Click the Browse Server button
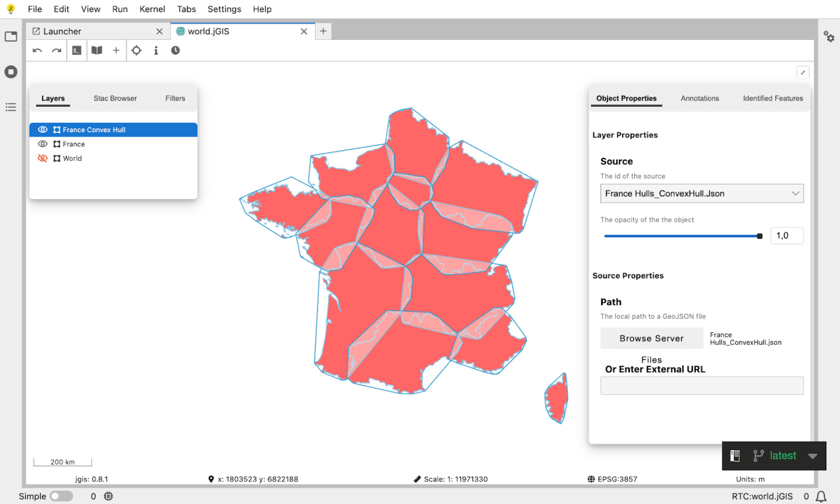This screenshot has width=840, height=504. (651, 338)
